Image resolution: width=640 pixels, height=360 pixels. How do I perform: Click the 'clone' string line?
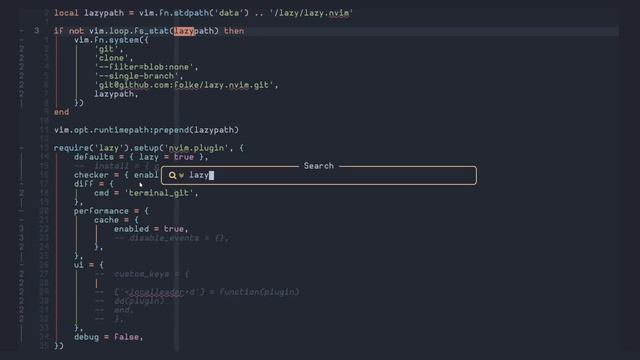[x=114, y=58]
